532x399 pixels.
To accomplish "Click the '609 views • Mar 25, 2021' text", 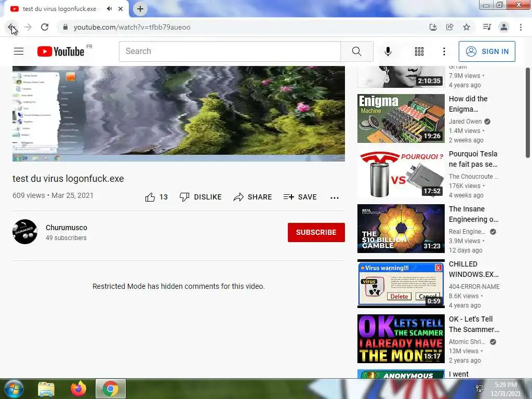I will (x=53, y=195).
